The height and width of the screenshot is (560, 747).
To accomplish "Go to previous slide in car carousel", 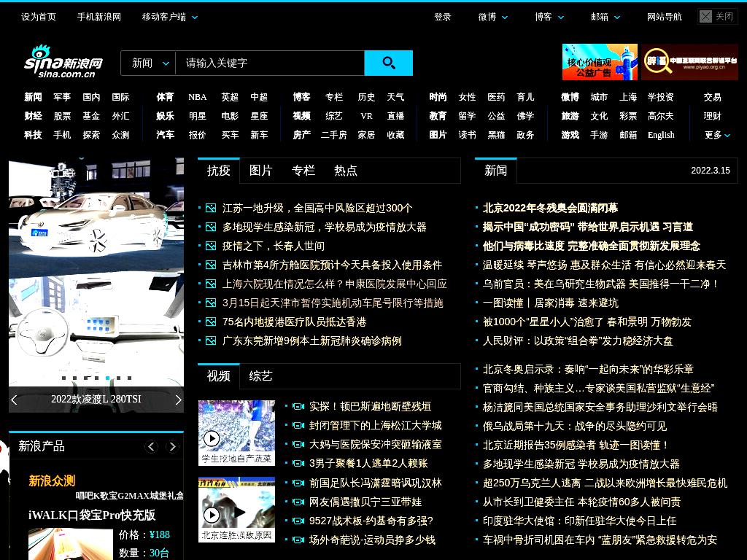I will pyautogui.click(x=15, y=400).
